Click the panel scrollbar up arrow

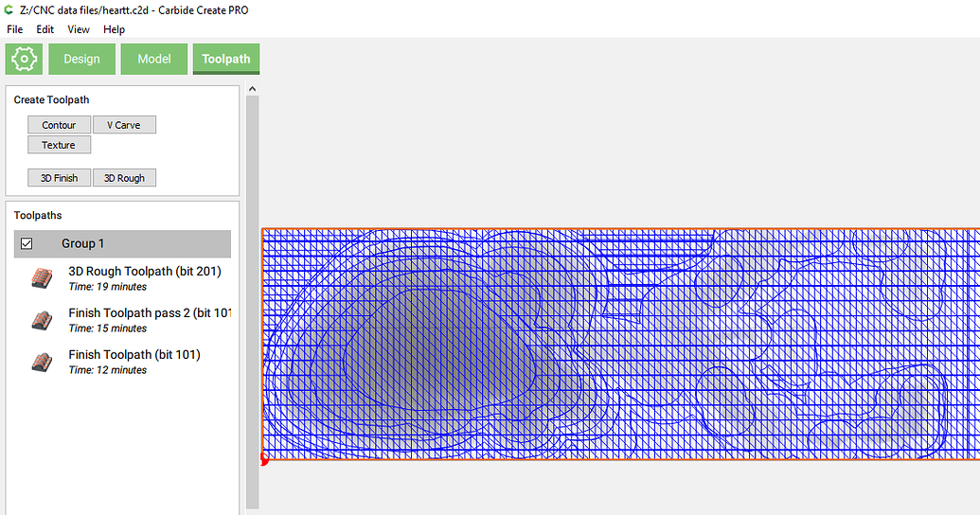coord(252,89)
